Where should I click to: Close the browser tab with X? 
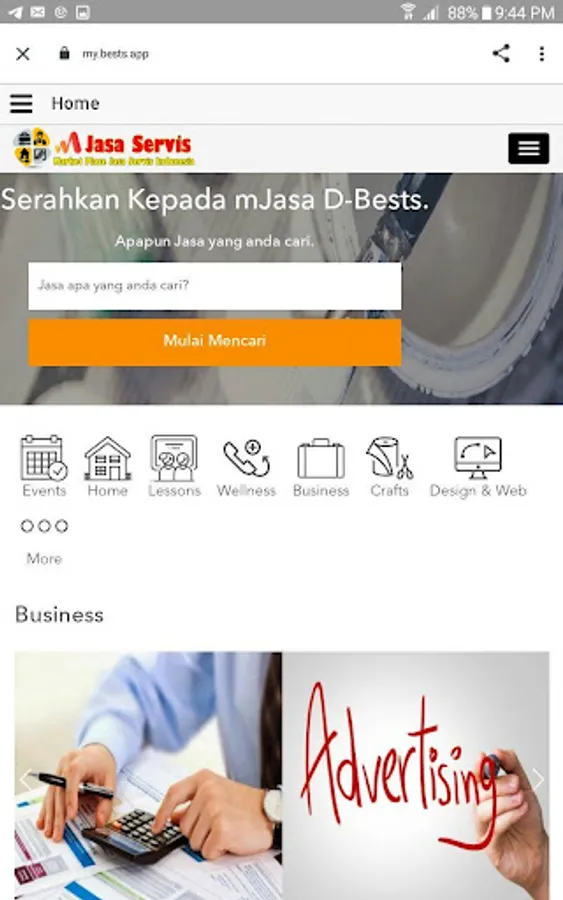pos(23,54)
